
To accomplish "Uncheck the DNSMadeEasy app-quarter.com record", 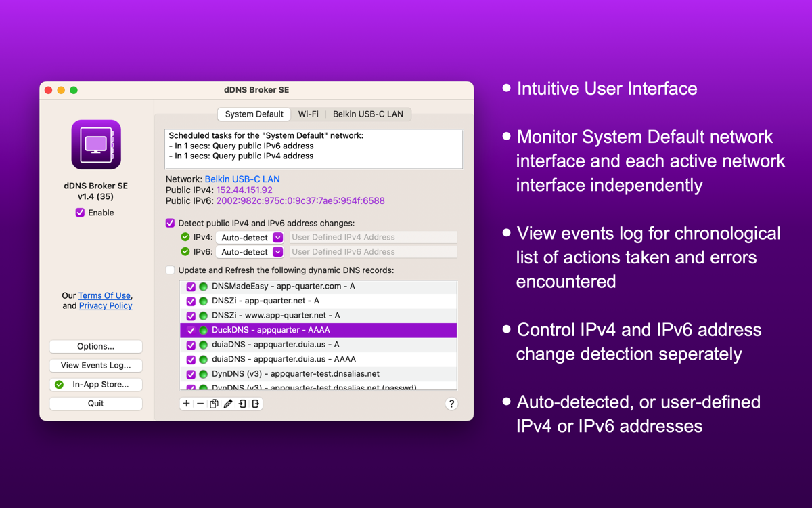I will [191, 287].
